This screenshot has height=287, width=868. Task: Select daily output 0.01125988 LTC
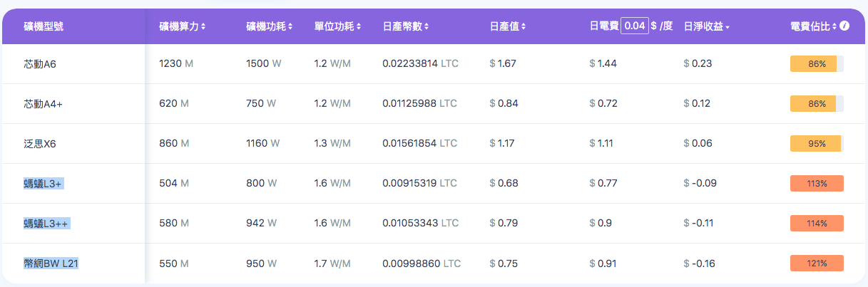420,103
